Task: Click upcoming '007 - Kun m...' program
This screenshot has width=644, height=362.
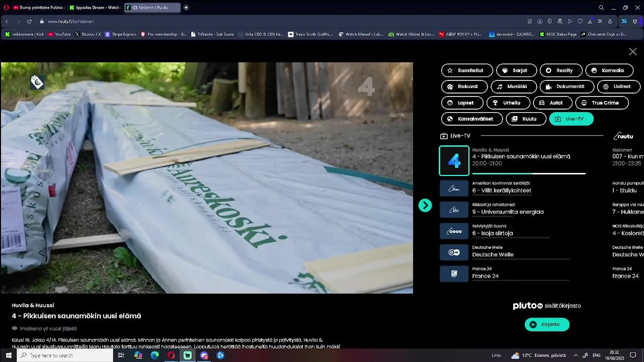Action: click(628, 156)
